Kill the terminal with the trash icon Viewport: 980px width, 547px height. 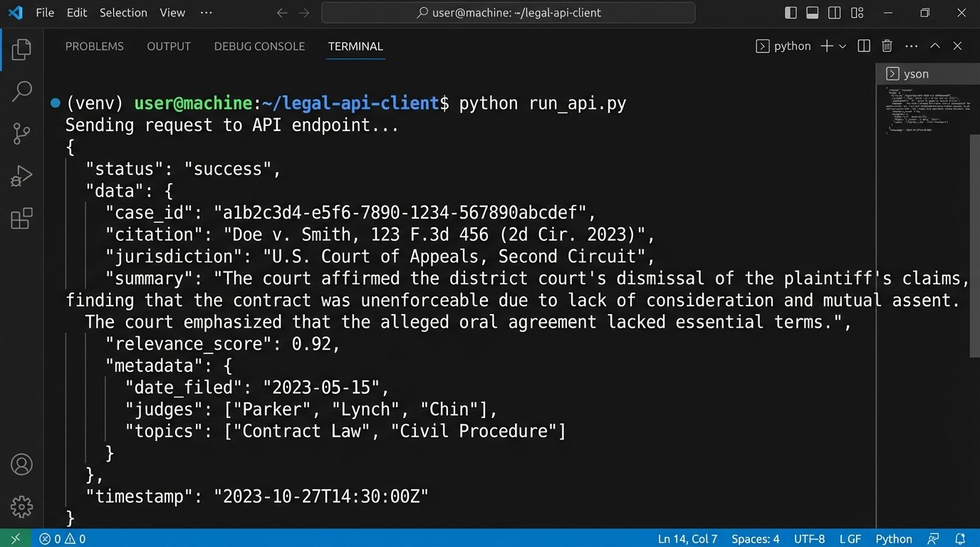[887, 46]
